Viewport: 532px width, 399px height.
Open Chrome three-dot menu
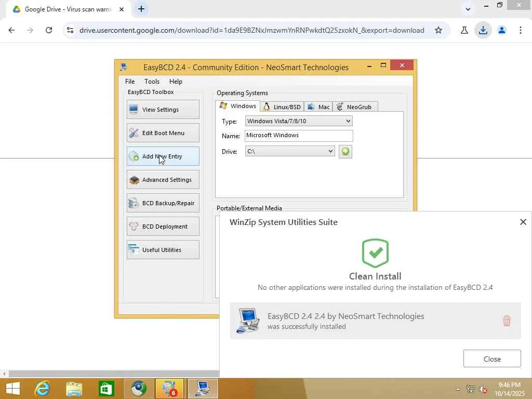coord(520,30)
